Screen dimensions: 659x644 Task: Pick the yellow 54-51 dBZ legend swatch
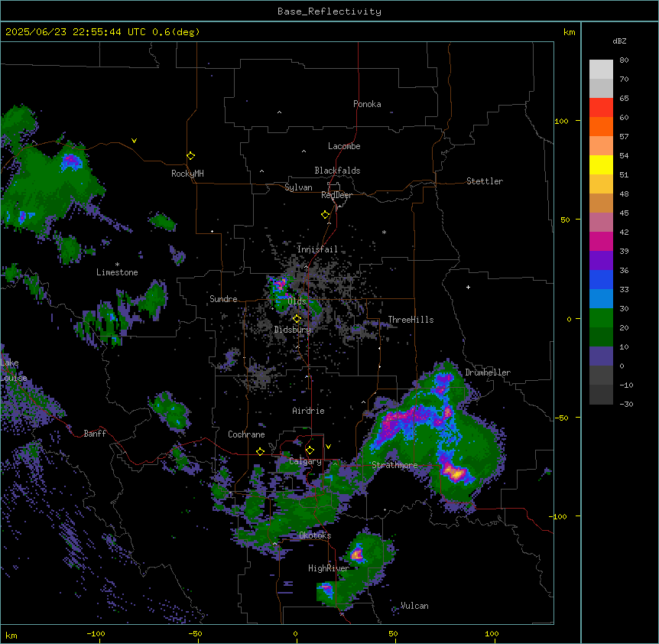(601, 164)
